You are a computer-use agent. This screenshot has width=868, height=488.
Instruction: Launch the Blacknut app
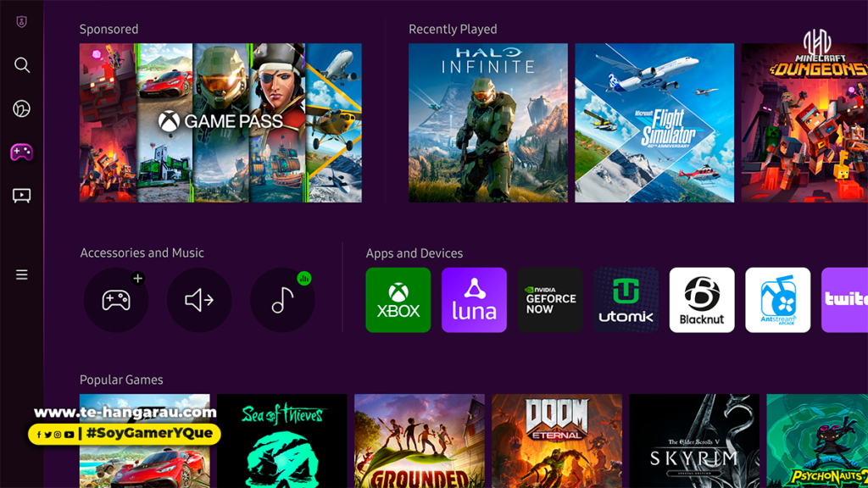point(702,300)
